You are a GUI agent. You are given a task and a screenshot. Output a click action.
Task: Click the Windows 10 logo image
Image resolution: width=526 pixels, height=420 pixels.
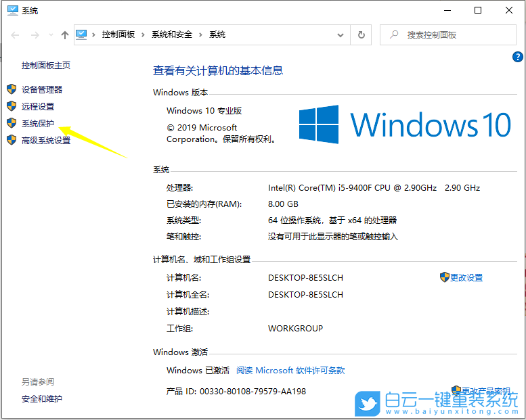tap(405, 124)
